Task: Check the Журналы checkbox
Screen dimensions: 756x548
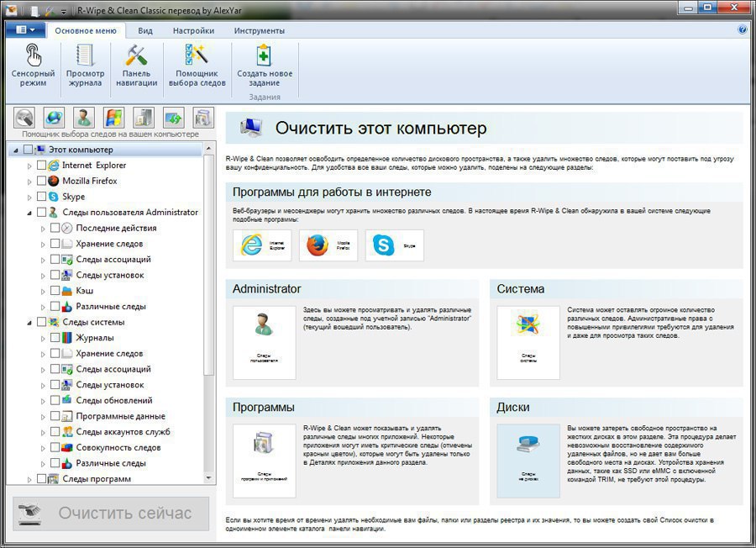Action: point(55,338)
